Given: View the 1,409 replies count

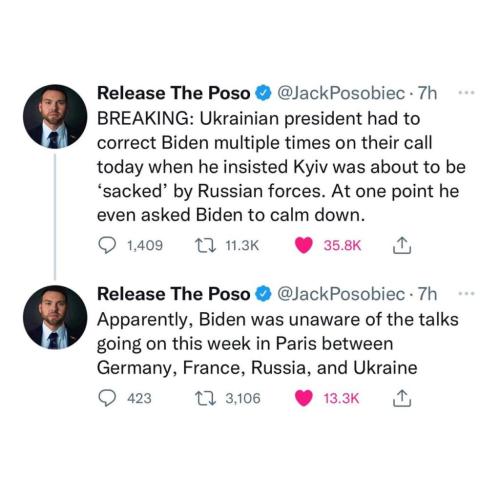Looking at the screenshot, I should coord(145,246).
